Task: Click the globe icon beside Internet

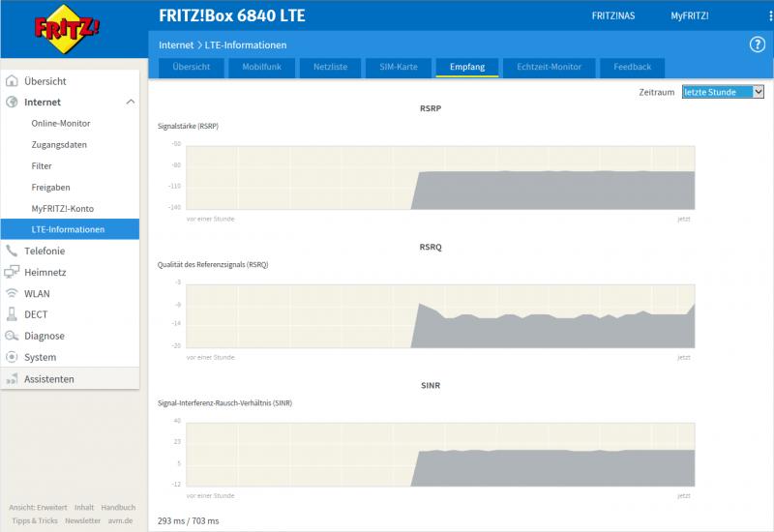Action: [x=12, y=103]
